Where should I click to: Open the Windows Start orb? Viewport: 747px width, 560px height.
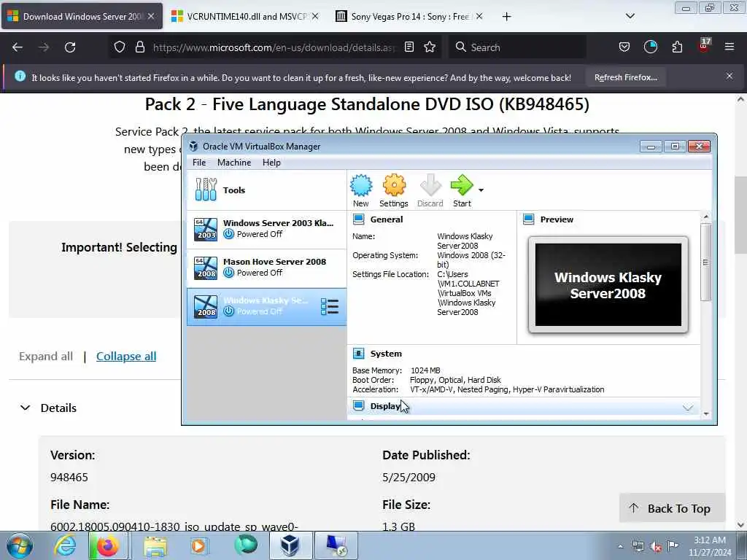point(19,545)
